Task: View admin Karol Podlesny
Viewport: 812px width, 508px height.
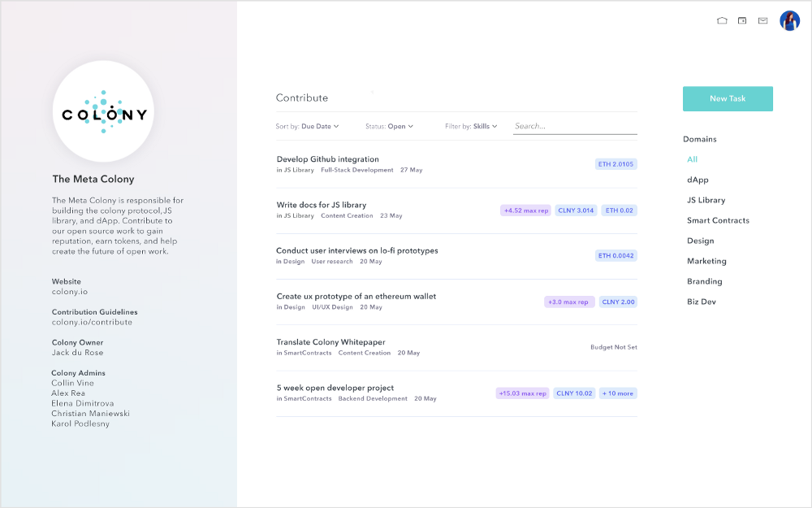Action: (x=80, y=423)
